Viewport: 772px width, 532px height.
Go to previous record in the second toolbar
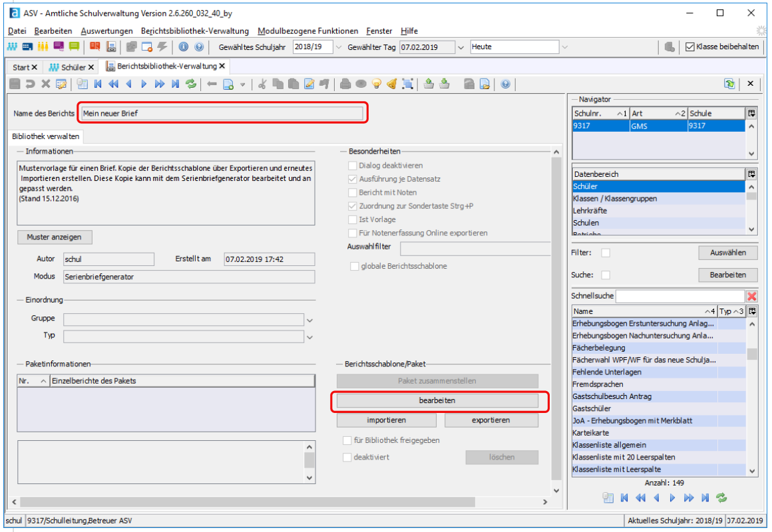coord(129,84)
